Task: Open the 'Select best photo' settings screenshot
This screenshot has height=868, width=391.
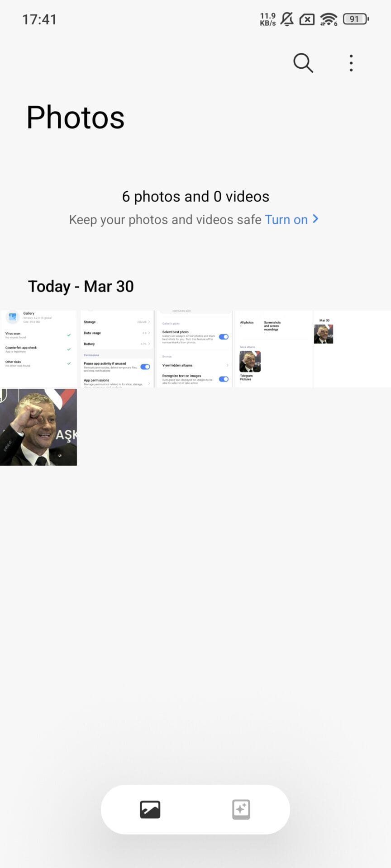Action: tap(195, 349)
